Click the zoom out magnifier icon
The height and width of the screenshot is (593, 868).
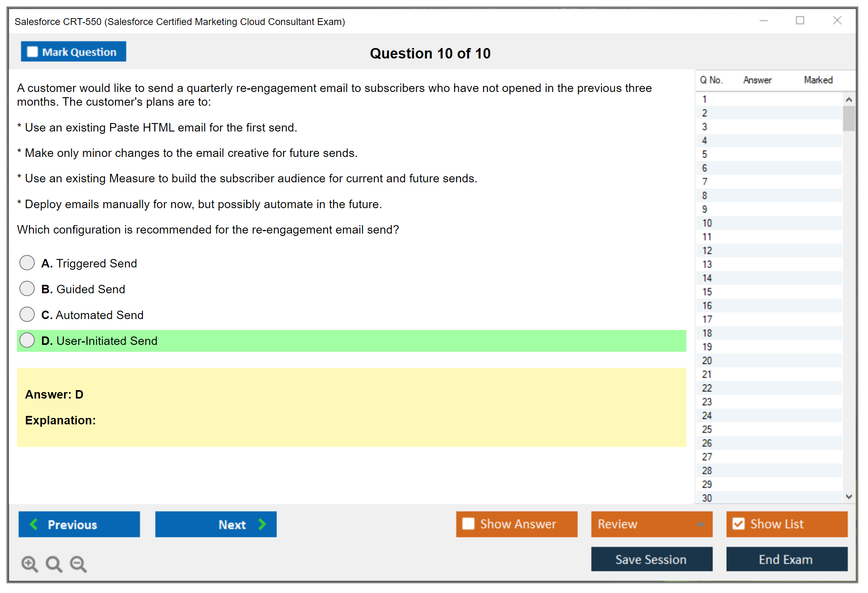pos(78,564)
